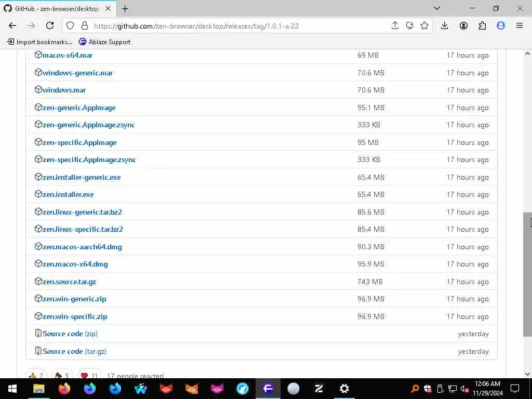Click the scrollbar down arrow
The height and width of the screenshot is (399, 532).
coord(527,374)
